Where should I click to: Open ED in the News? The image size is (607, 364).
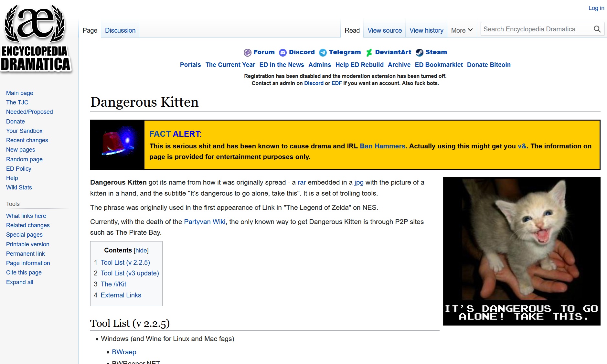(282, 65)
